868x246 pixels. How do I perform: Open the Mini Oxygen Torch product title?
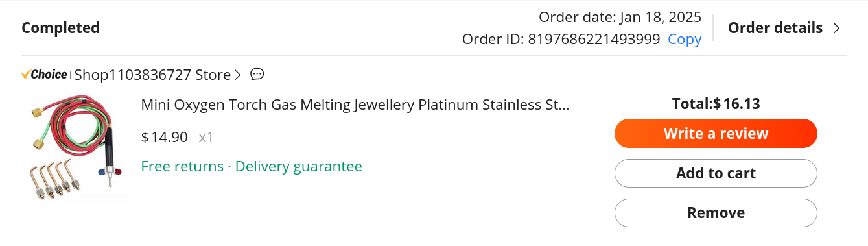[355, 105]
